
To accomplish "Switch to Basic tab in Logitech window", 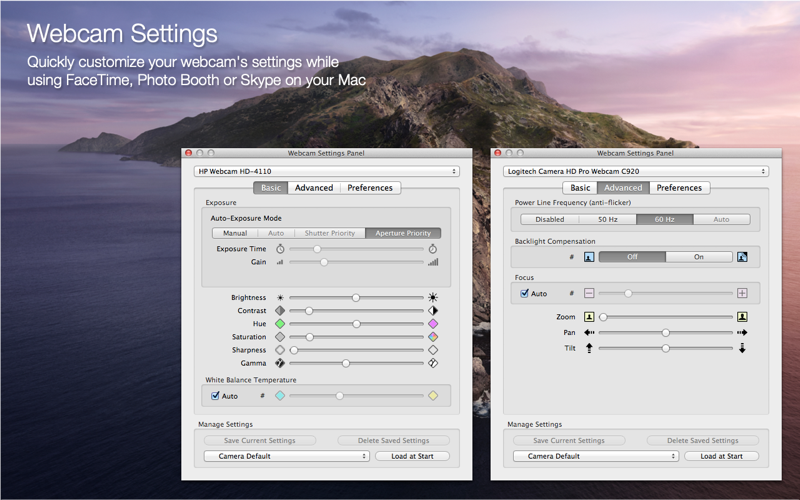I will pos(580,188).
